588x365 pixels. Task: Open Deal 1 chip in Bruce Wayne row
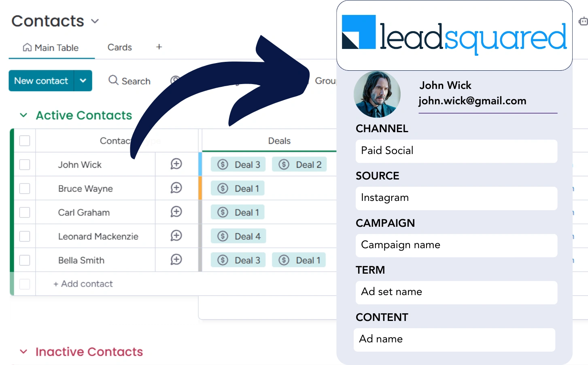tap(238, 188)
